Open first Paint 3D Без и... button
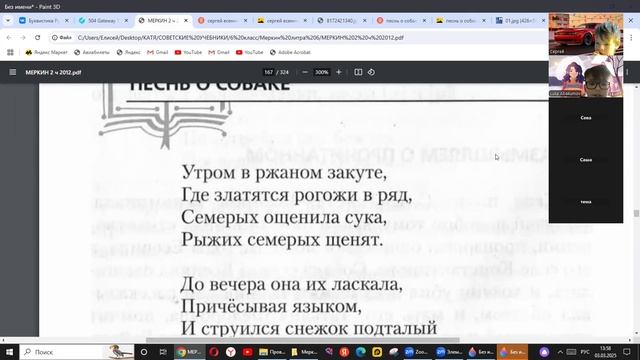The image size is (640, 360). point(481,352)
